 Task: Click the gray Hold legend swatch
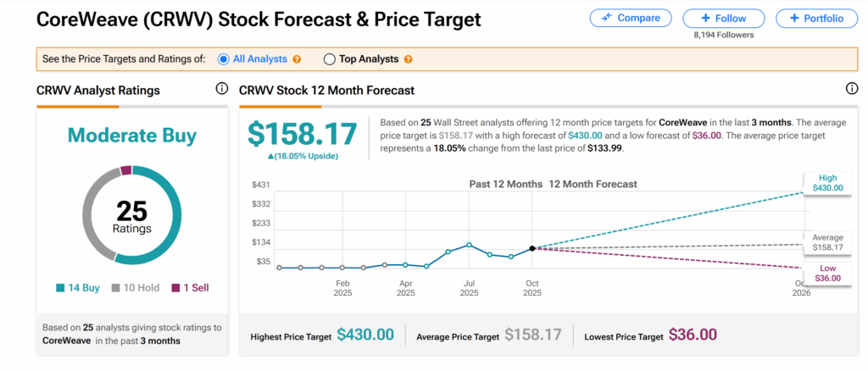(x=116, y=288)
